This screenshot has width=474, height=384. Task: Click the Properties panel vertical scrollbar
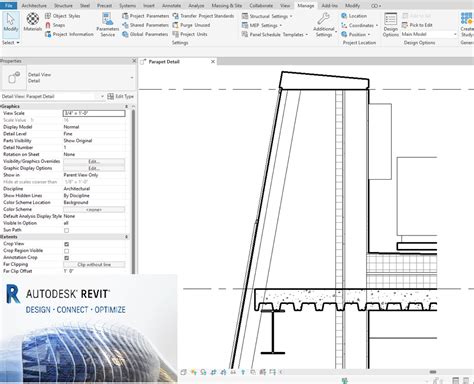pos(133,192)
